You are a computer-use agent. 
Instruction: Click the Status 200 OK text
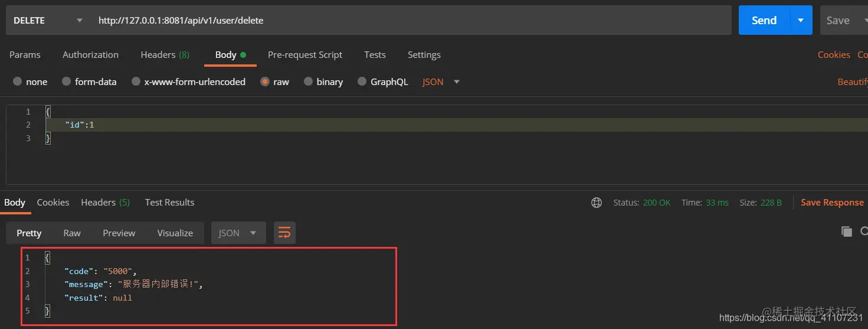coord(642,203)
